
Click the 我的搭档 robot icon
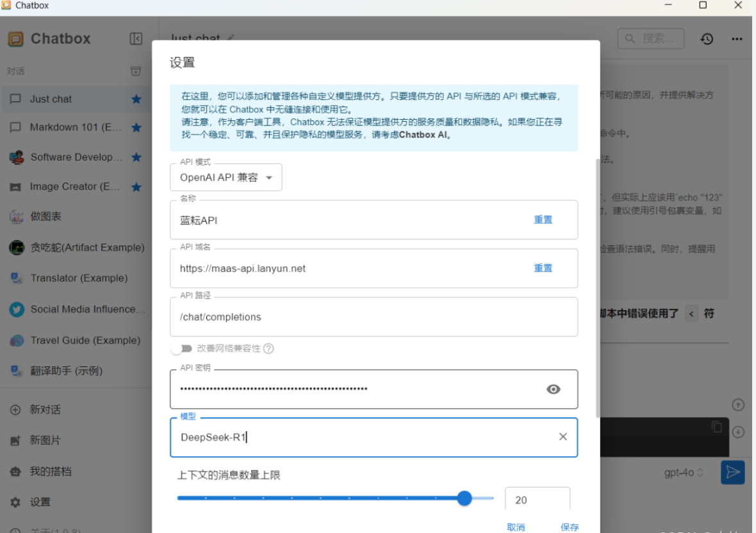(x=15, y=471)
